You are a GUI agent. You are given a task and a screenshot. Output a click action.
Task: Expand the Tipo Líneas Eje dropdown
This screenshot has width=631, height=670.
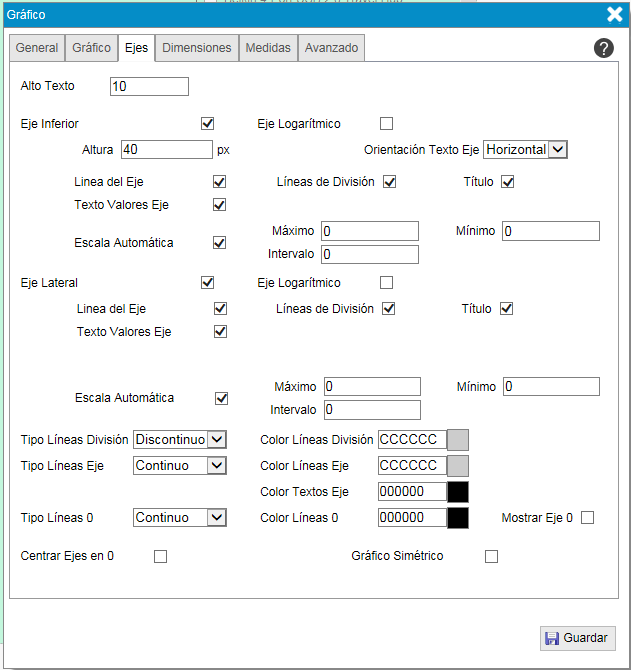[180, 465]
